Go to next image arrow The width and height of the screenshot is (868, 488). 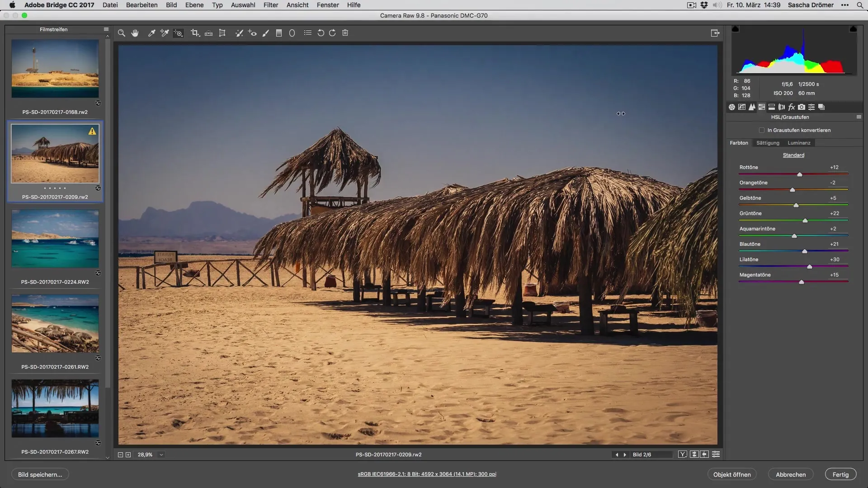click(x=625, y=455)
